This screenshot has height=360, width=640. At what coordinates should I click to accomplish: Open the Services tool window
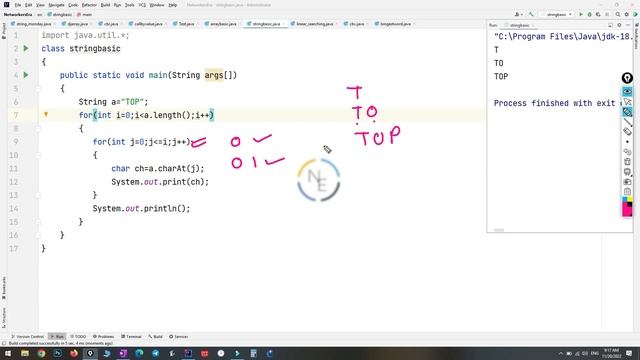click(179, 337)
